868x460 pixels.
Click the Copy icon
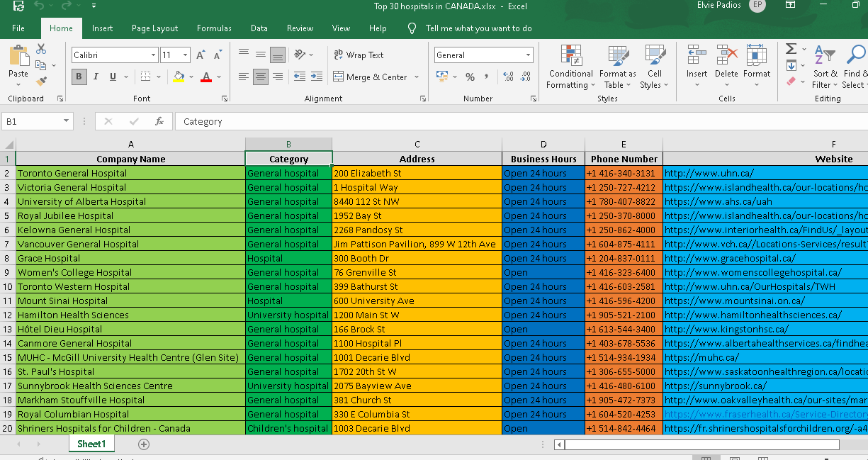(41, 65)
